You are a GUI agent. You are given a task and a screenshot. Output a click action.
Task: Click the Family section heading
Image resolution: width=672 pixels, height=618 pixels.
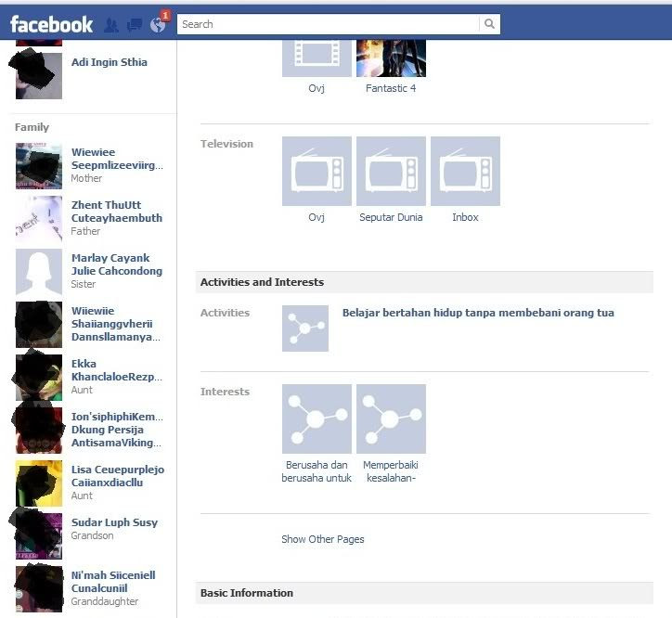tap(32, 127)
